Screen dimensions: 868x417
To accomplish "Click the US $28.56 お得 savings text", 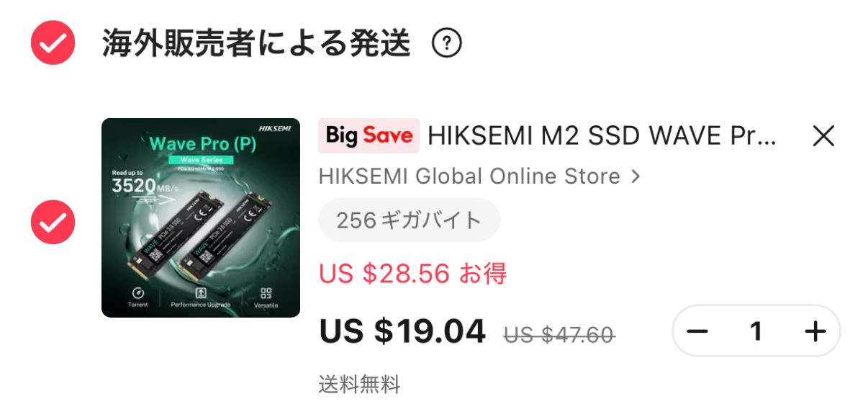I will tap(412, 273).
